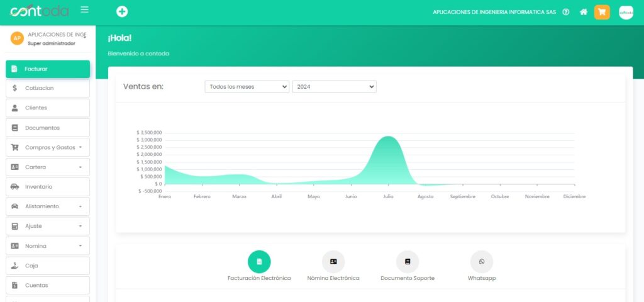Screen dimensions: 644x302
Task: Expand the Compras y Gastos submenu
Action: [x=48, y=147]
